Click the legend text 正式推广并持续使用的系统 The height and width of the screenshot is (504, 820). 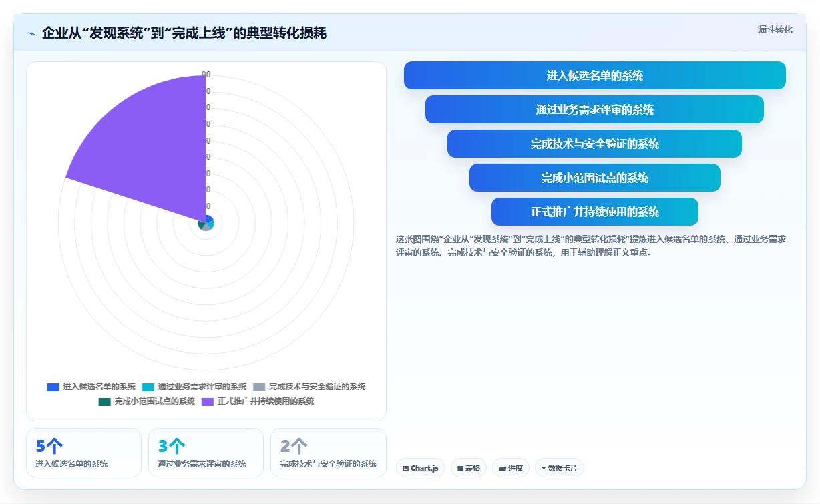(x=266, y=401)
